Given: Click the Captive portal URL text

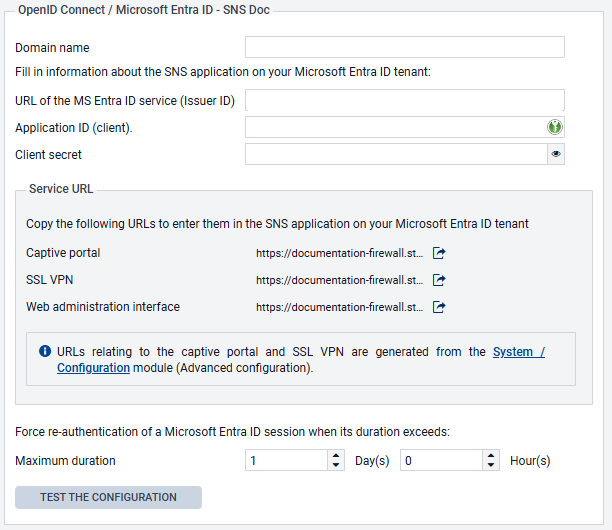Looking at the screenshot, I should coord(340,253).
